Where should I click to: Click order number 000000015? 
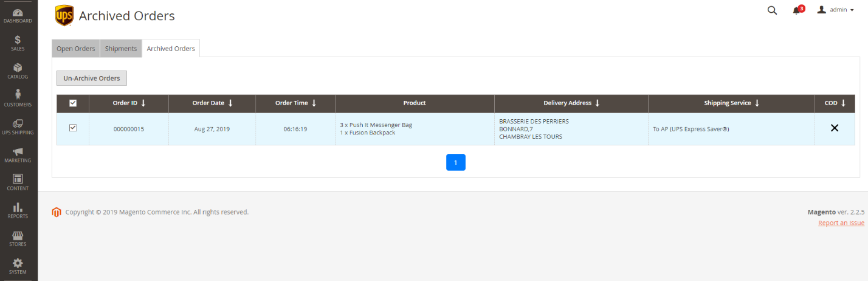point(129,129)
